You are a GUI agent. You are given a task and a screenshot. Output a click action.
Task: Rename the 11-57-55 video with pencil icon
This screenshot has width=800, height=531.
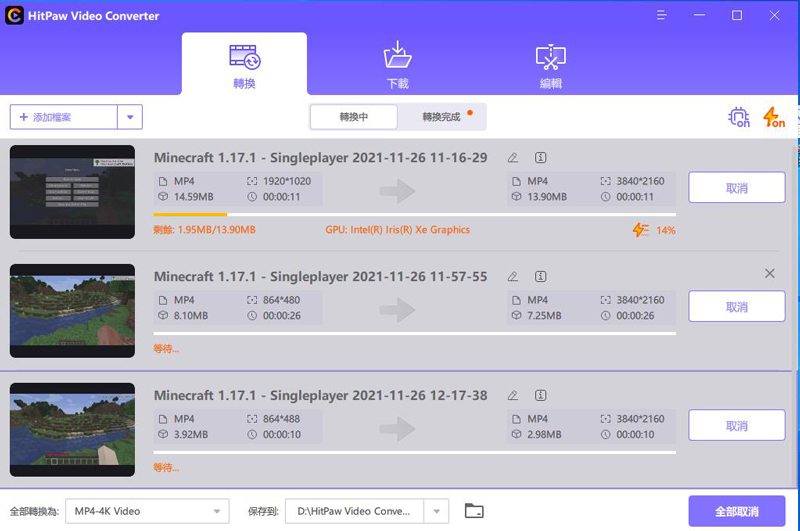point(513,276)
